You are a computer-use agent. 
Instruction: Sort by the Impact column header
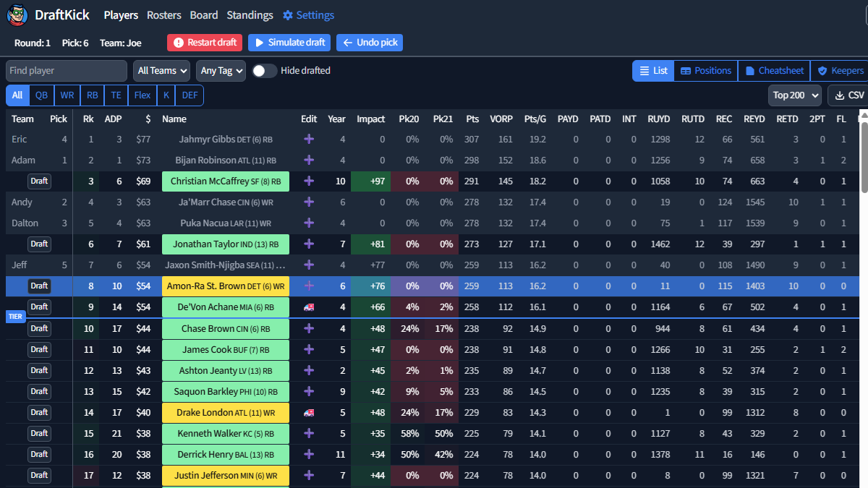tap(371, 119)
